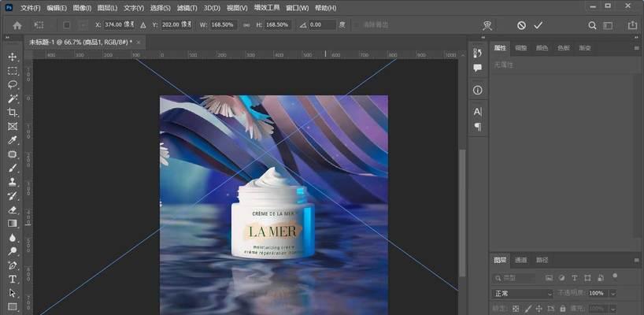Screen dimensions: 644x315
Task: Toggle smart object filter in Layers panel
Action: 600,278
